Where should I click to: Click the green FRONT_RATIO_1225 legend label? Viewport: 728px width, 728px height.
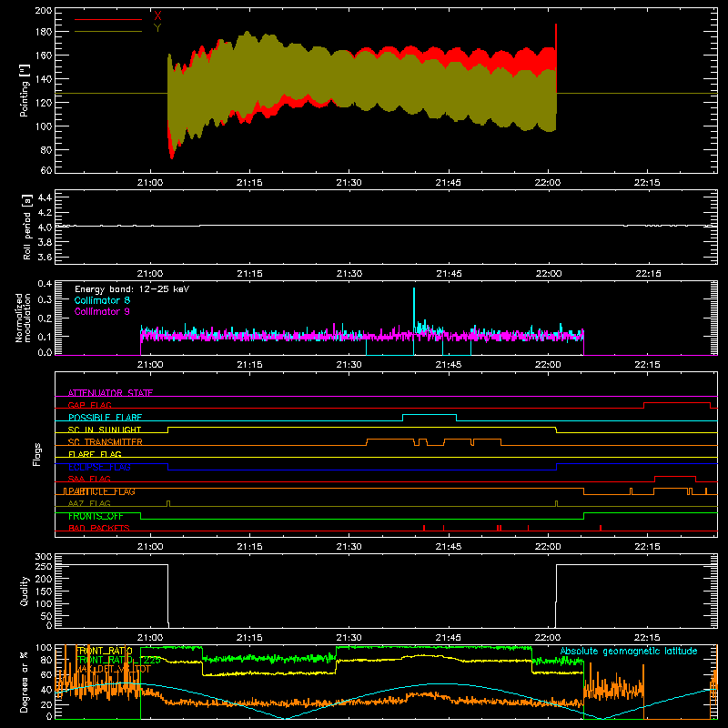click(118, 660)
